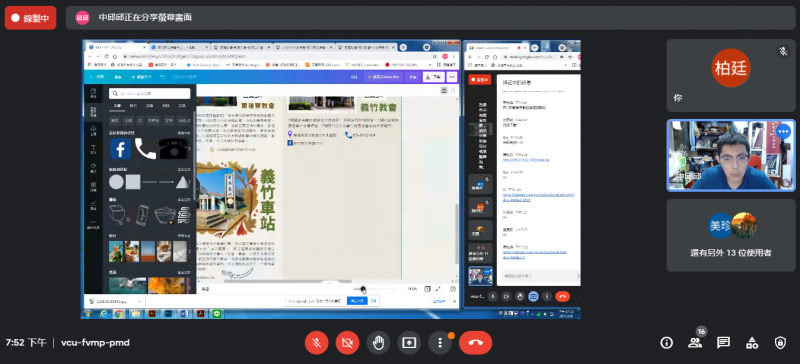Open Canva uploads sidebar tab
This screenshot has height=364, width=800.
point(93,131)
